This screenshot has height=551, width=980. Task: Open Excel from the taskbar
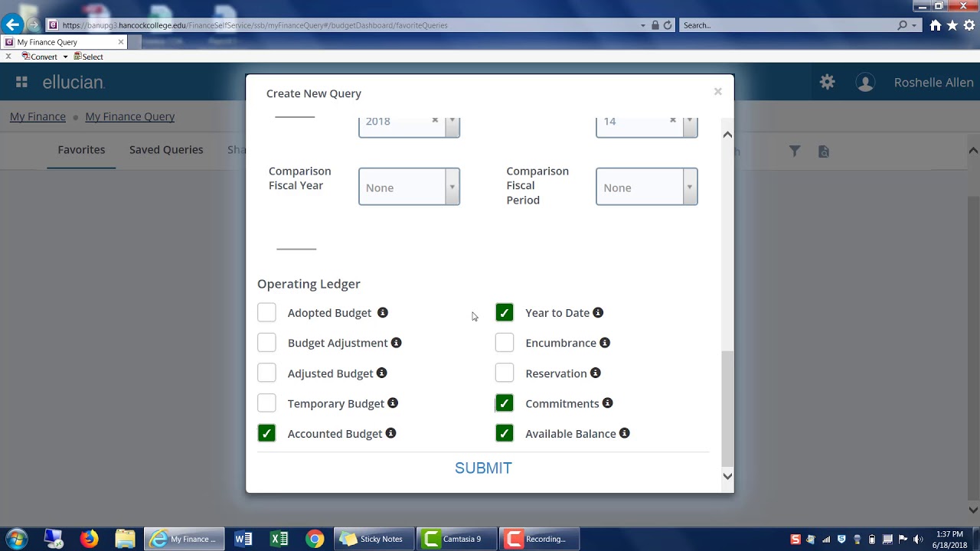coord(279,539)
